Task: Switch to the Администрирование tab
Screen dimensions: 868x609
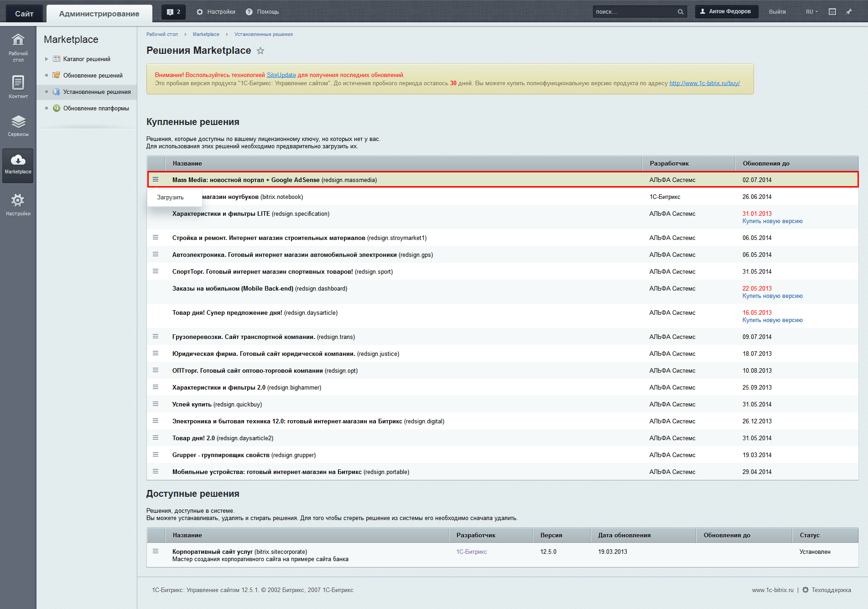Action: pos(99,14)
